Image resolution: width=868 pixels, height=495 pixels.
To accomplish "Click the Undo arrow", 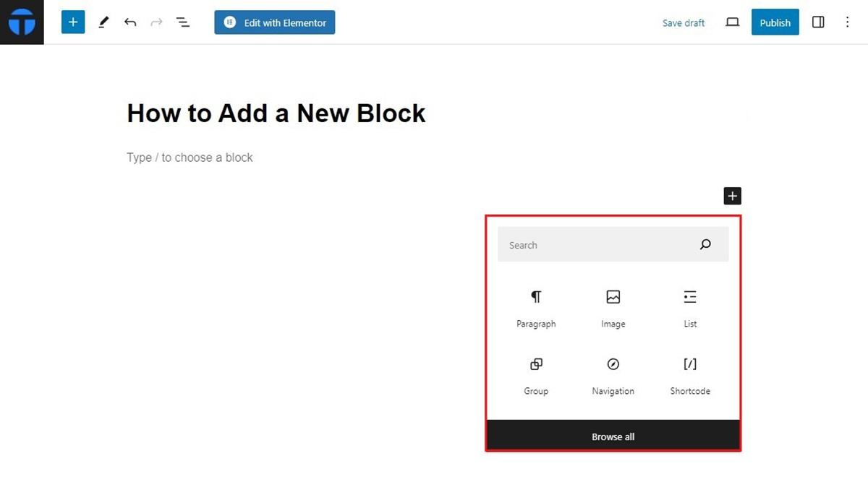I will tap(130, 22).
